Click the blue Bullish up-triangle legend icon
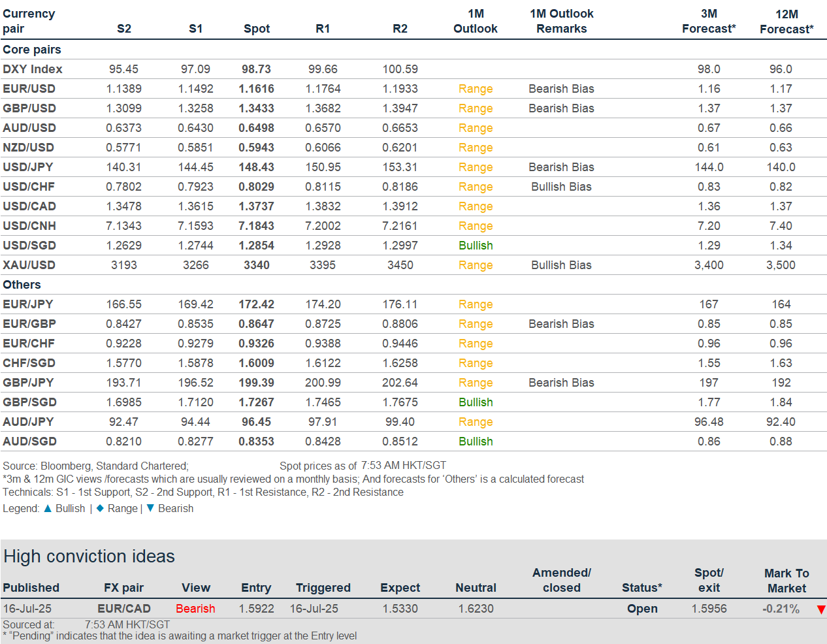This screenshot has height=644, width=827. tap(48, 508)
